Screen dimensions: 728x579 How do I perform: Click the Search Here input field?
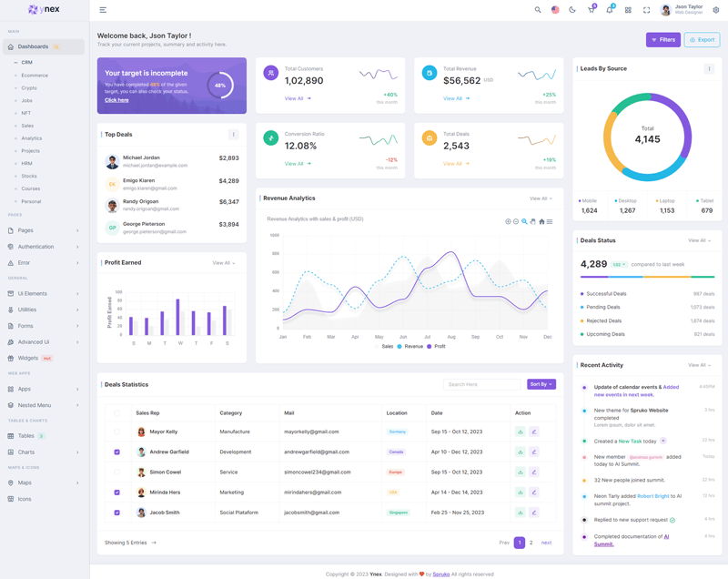point(481,384)
